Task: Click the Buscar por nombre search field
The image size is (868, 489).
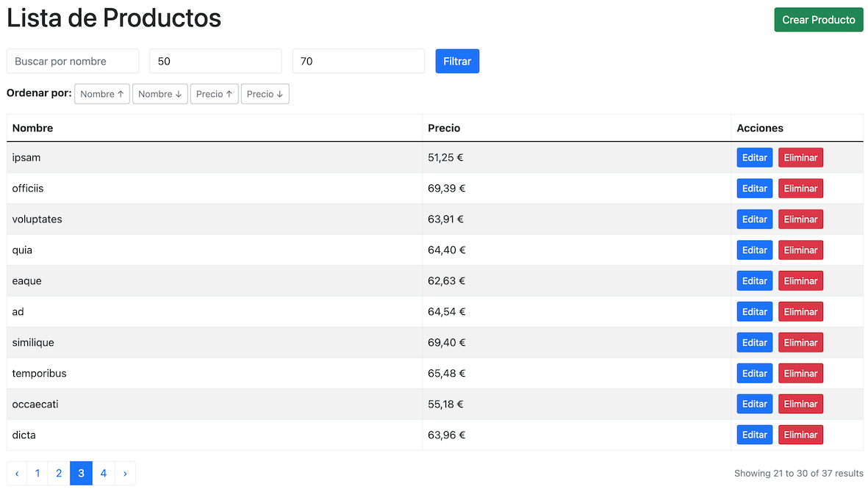Action: [72, 61]
